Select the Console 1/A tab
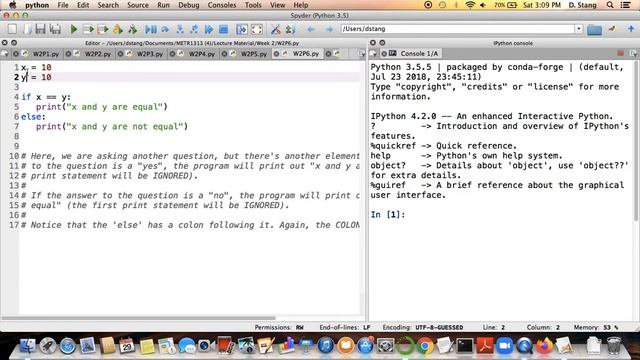The image size is (640, 360). [418, 53]
